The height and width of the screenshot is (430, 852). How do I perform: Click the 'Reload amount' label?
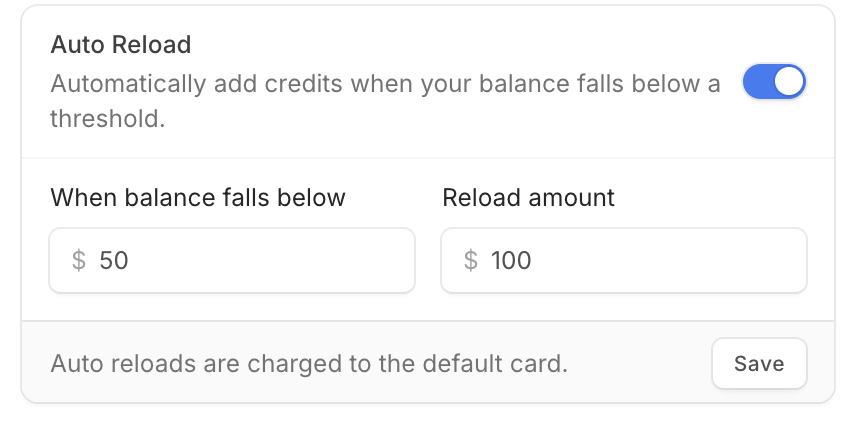click(528, 197)
